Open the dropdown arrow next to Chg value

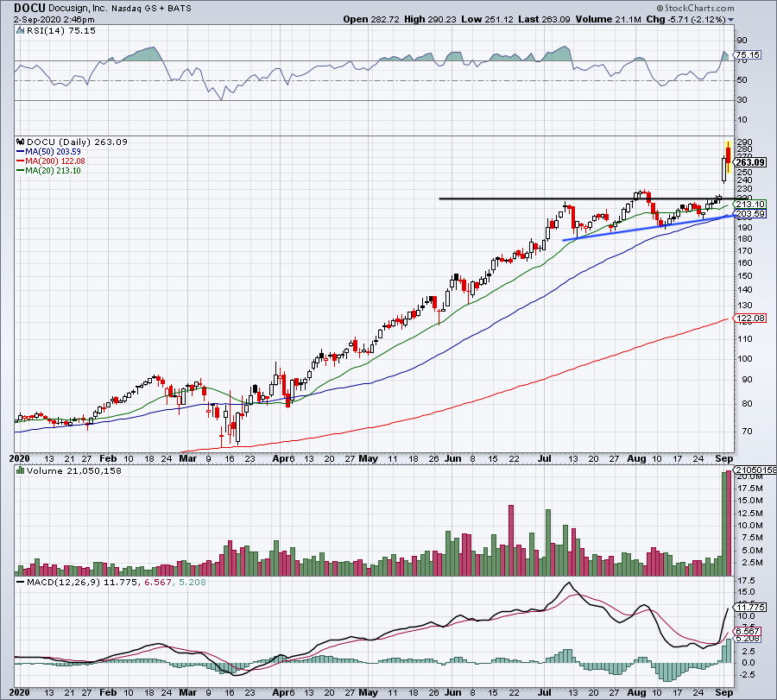[x=730, y=20]
